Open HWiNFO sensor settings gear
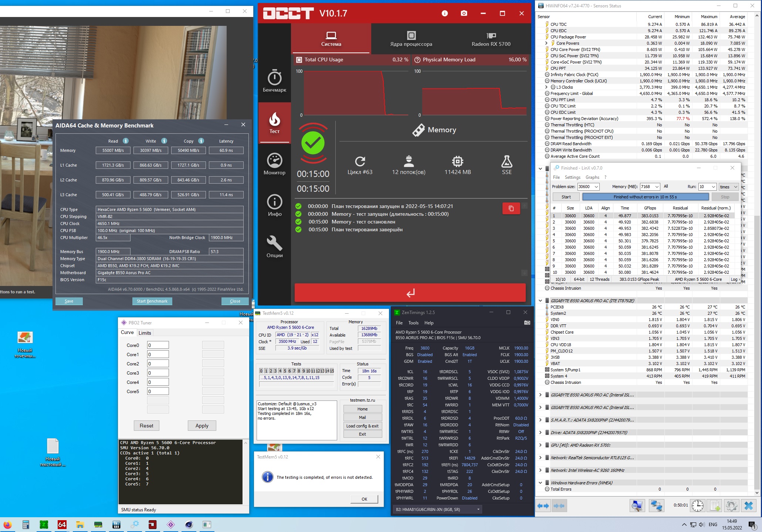Screen dimensions: 762x532 click(731, 506)
